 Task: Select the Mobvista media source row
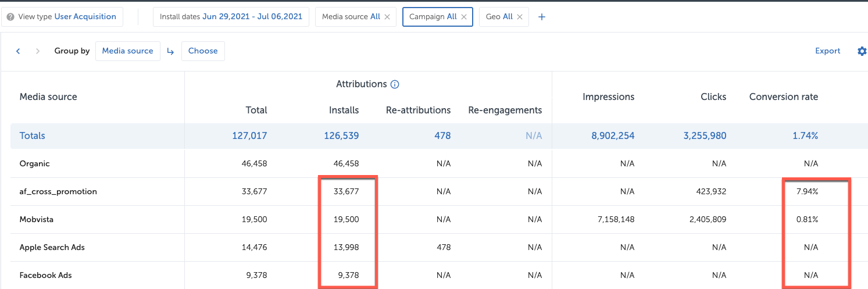pyautogui.click(x=37, y=220)
